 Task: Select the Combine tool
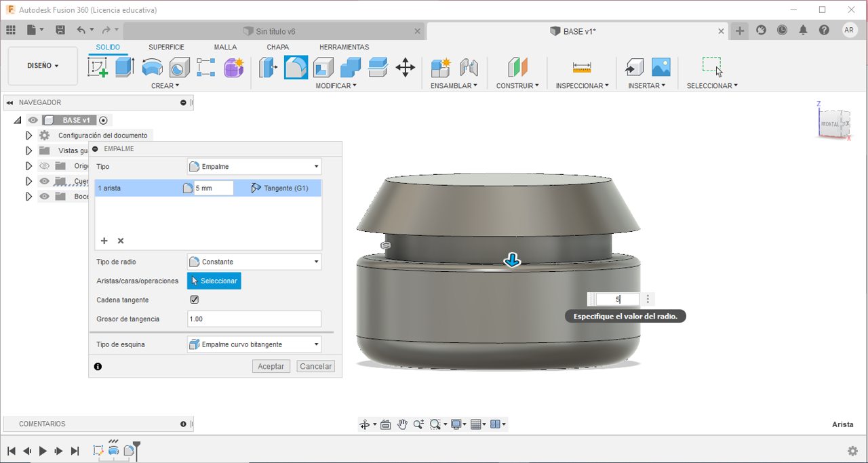pos(351,67)
